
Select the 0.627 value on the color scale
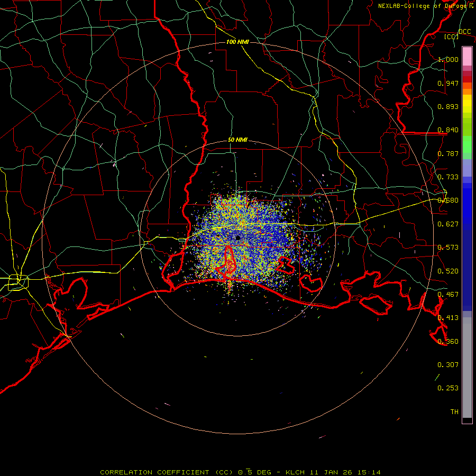[448, 224]
